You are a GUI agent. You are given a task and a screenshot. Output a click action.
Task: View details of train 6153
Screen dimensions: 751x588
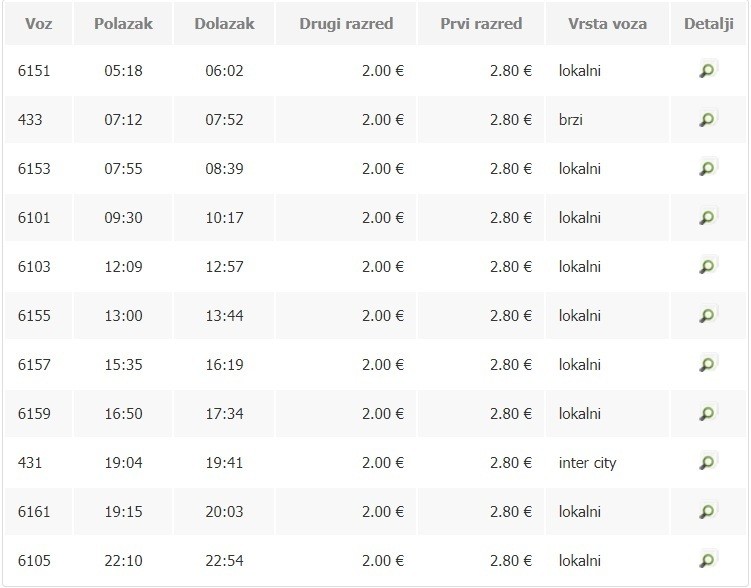click(707, 169)
